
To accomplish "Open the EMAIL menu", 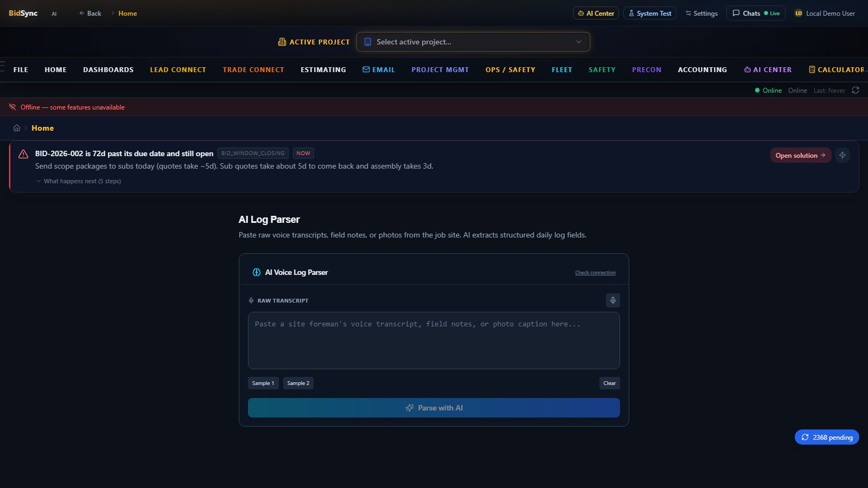I will click(x=379, y=69).
